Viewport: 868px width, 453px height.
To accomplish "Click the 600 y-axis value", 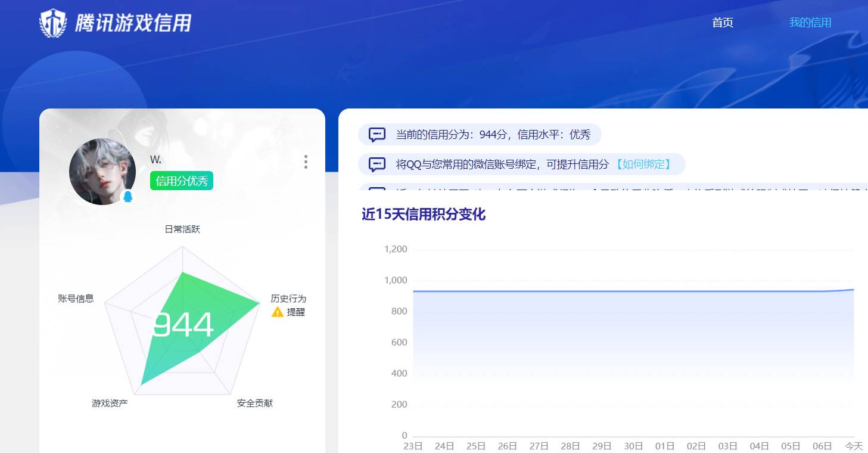I will point(400,342).
